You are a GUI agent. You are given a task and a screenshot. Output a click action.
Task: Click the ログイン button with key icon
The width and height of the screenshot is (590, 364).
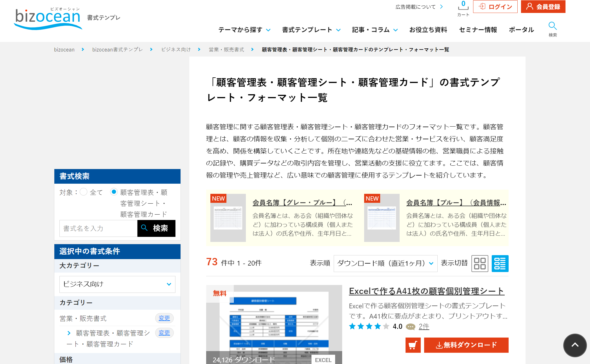(495, 6)
